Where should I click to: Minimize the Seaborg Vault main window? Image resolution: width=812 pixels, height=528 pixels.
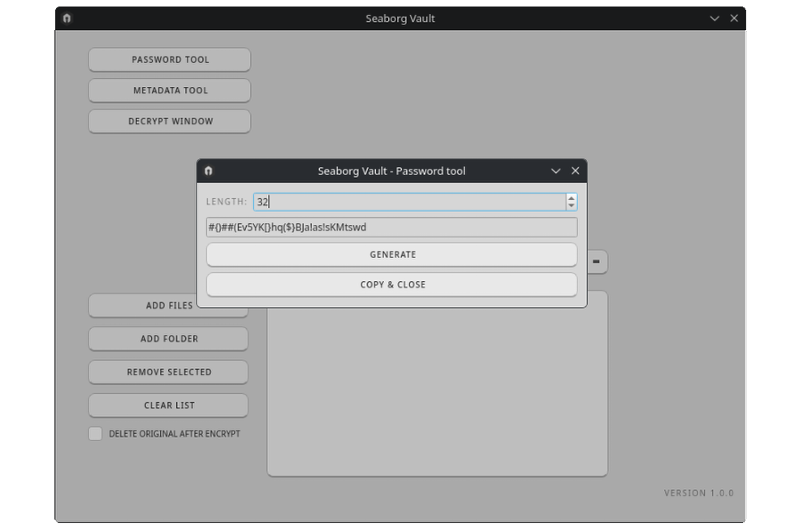(x=715, y=18)
